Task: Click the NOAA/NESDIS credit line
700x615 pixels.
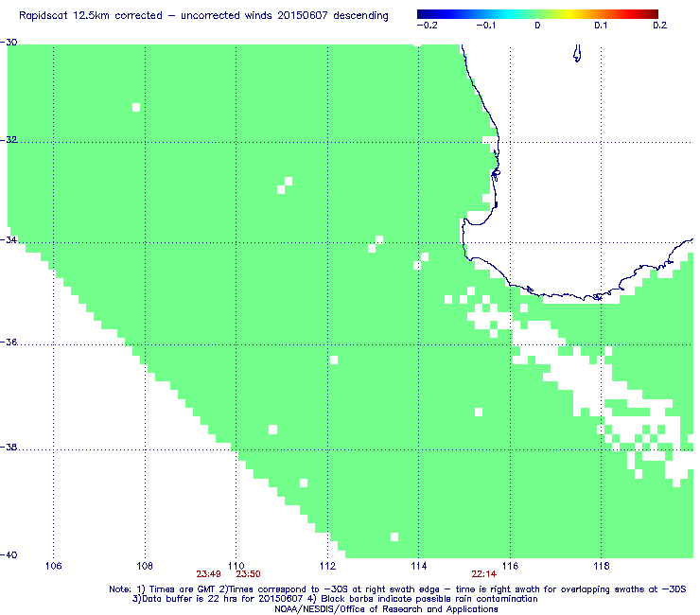Action: (x=386, y=609)
